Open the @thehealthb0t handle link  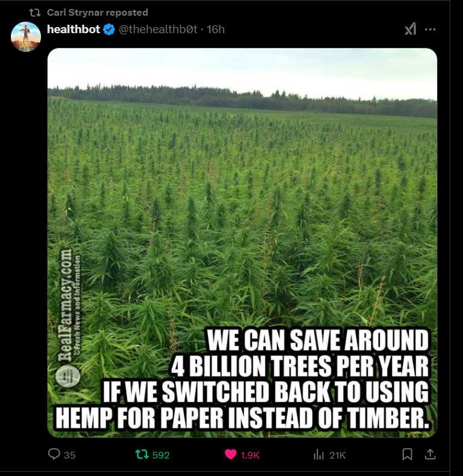point(158,30)
